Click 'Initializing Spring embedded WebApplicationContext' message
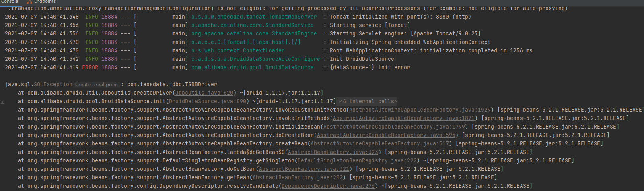Screen dimensions: 644x191 coord(410,42)
